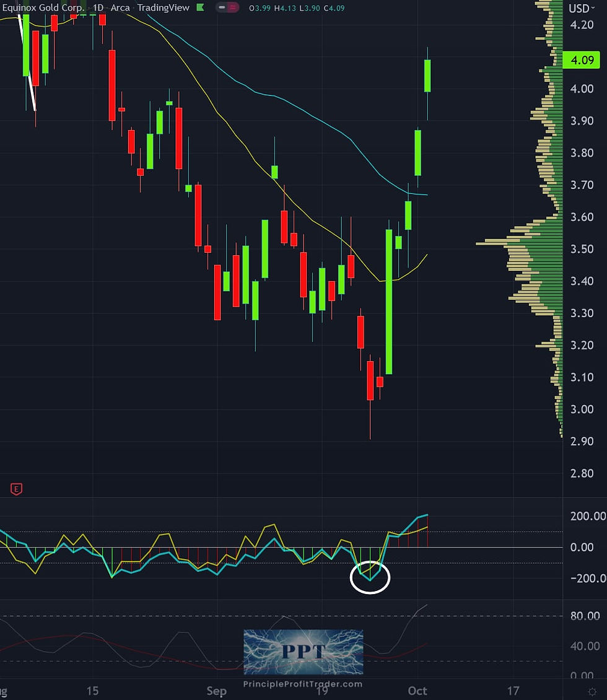This screenshot has width=607, height=700.
Task: Click the 17 date label on time axis
Action: [513, 691]
